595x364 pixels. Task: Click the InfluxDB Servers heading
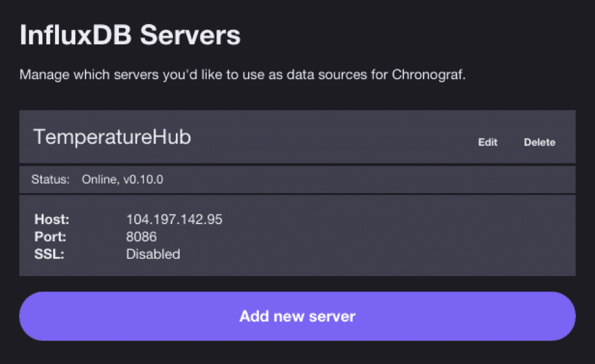(x=130, y=35)
